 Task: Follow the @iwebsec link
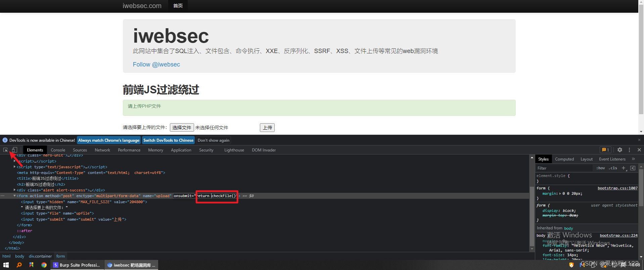[156, 64]
